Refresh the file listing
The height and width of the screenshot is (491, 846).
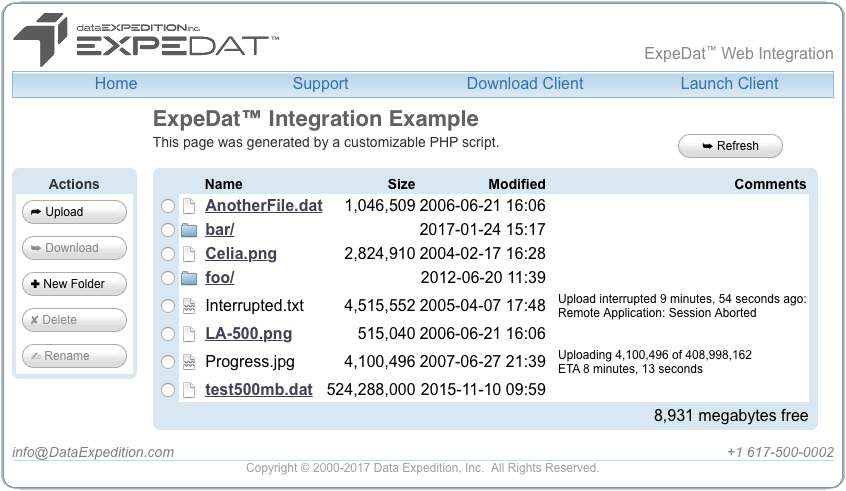730,146
